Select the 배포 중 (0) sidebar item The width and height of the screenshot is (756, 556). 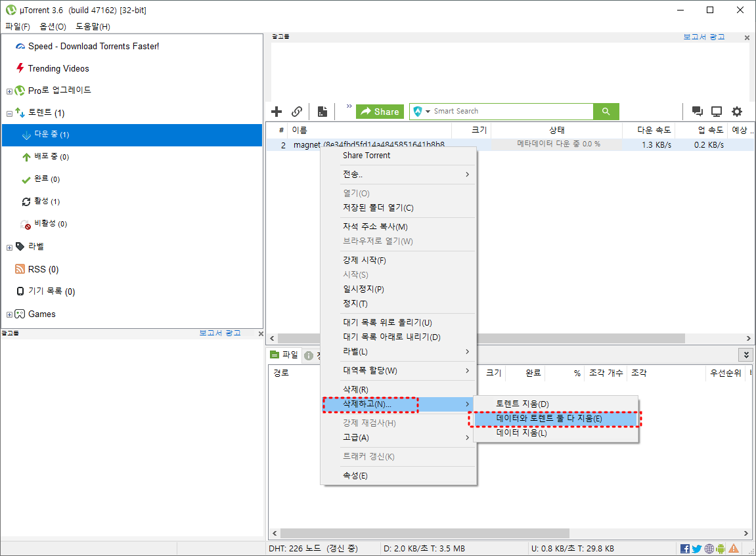52,157
